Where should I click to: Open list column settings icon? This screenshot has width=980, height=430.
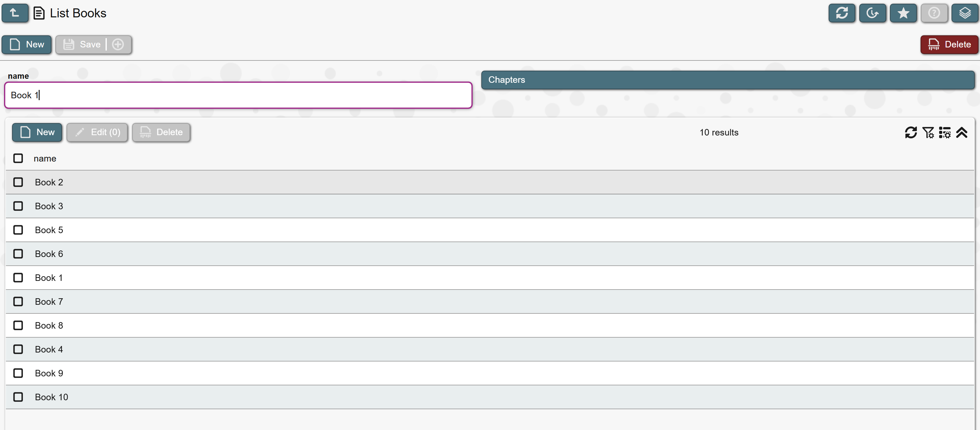coord(945,133)
